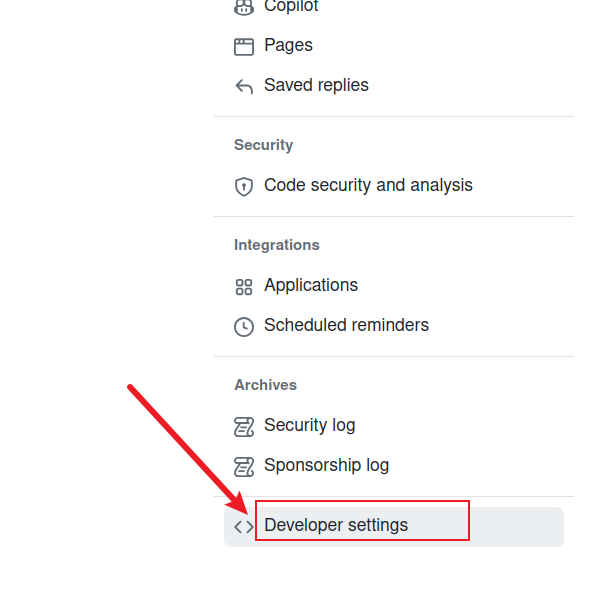Open the Developer settings text label
This screenshot has height=606, width=612.
point(336,525)
